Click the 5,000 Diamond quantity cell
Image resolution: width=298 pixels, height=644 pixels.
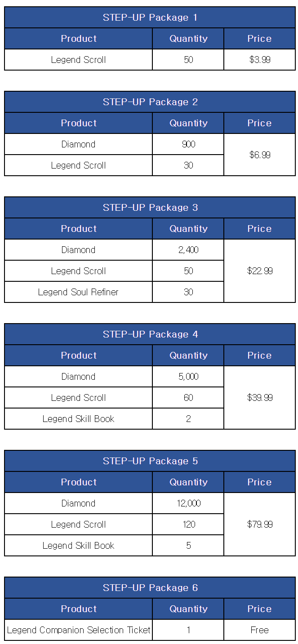188,377
